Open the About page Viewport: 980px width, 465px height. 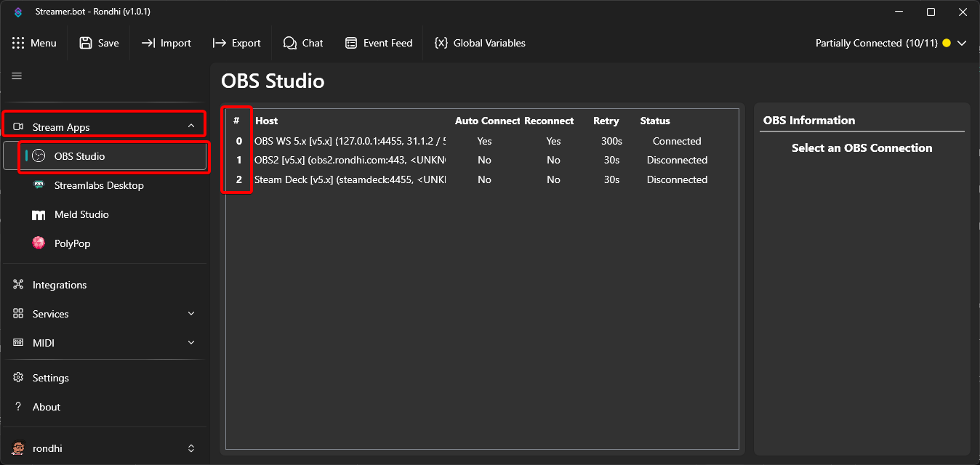[x=47, y=407]
